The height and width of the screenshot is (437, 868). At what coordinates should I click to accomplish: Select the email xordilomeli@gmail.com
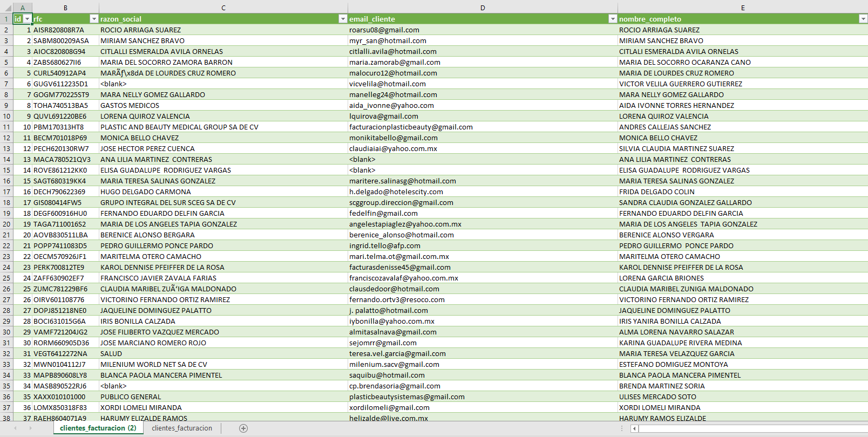point(483,407)
